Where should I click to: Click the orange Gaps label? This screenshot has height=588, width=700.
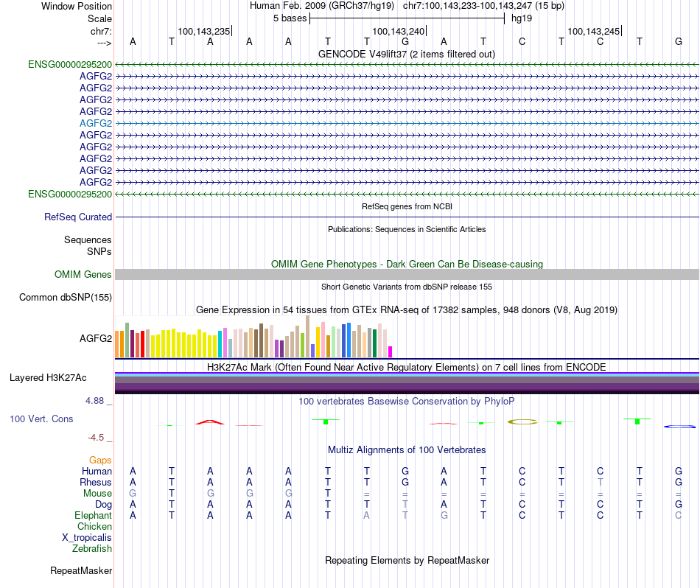click(x=100, y=461)
